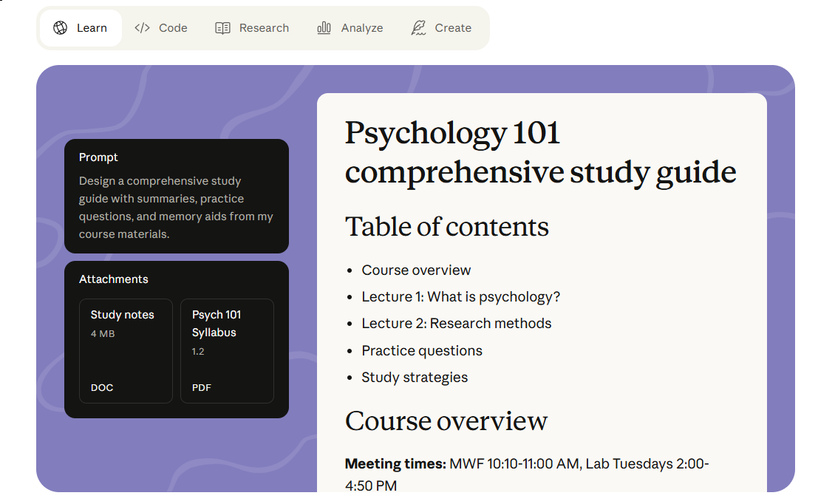The image size is (835, 504).
Task: Click the bar chart Analyze icon
Action: pos(324,28)
